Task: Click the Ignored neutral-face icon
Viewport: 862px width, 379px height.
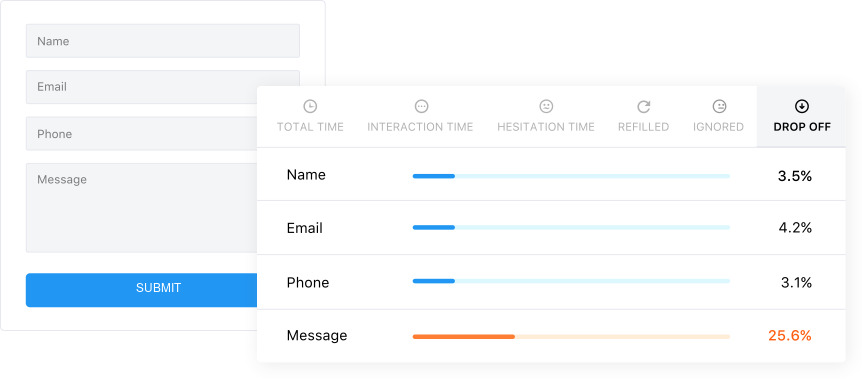Action: click(719, 106)
